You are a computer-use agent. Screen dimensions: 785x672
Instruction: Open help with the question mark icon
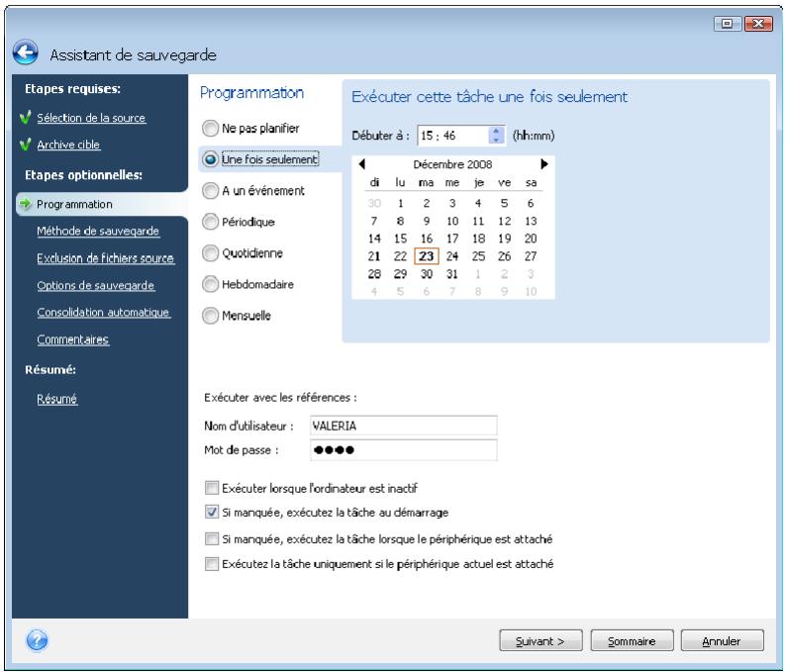(37, 639)
